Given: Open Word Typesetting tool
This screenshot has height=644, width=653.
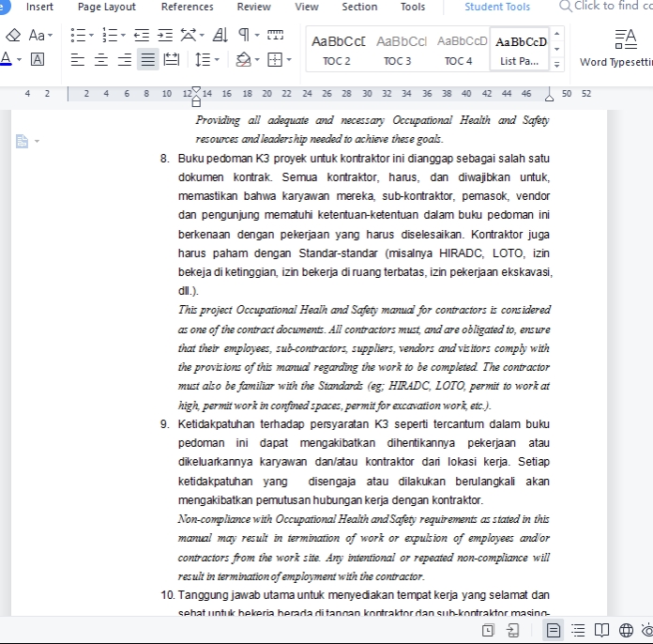Looking at the screenshot, I should pyautogui.click(x=616, y=49).
